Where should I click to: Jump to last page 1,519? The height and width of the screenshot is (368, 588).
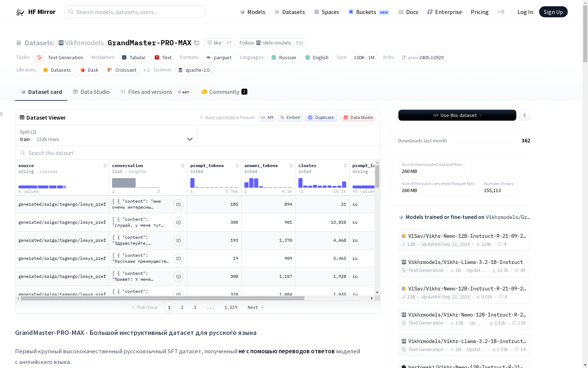coord(231,307)
